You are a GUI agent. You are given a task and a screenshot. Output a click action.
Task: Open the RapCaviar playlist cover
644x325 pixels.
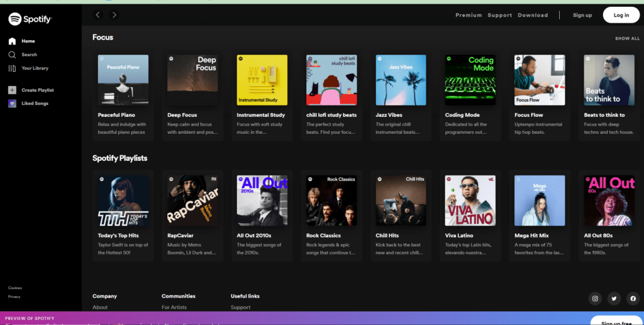click(x=192, y=201)
